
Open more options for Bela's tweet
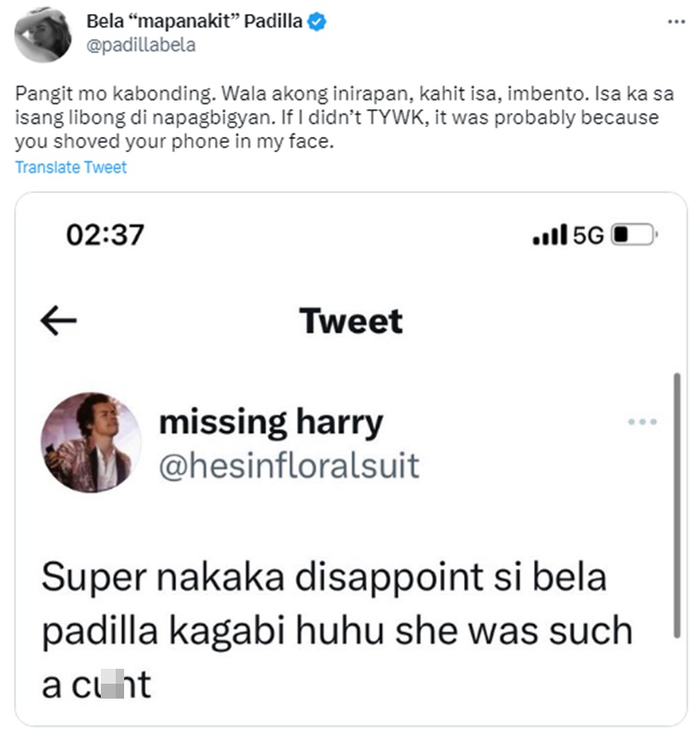tap(677, 21)
